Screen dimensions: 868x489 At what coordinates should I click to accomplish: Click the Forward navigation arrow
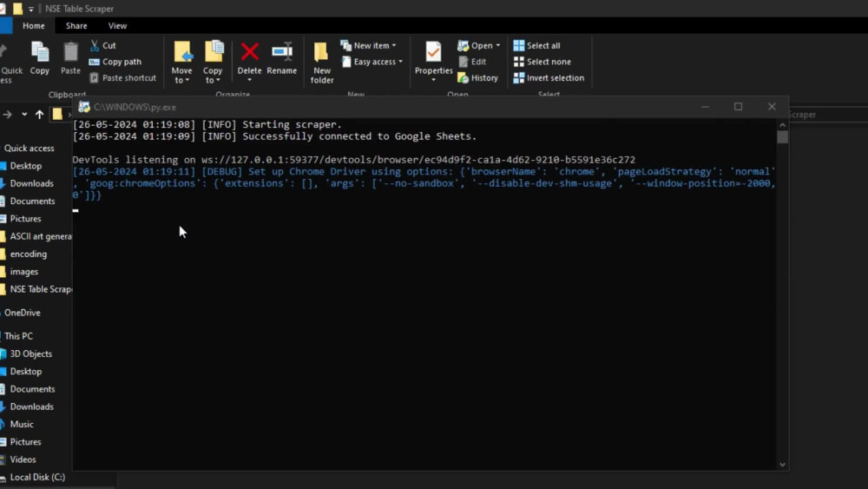click(x=7, y=114)
